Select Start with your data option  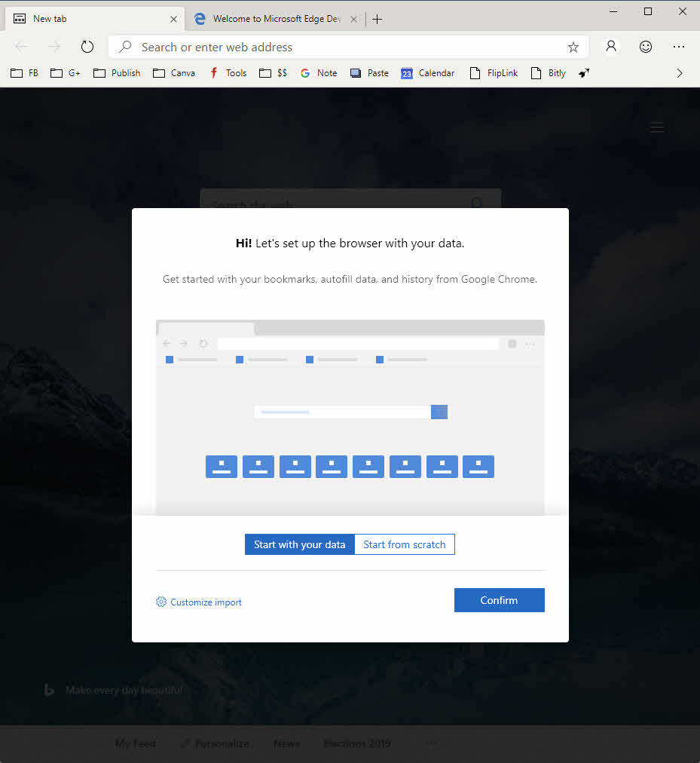(x=300, y=544)
